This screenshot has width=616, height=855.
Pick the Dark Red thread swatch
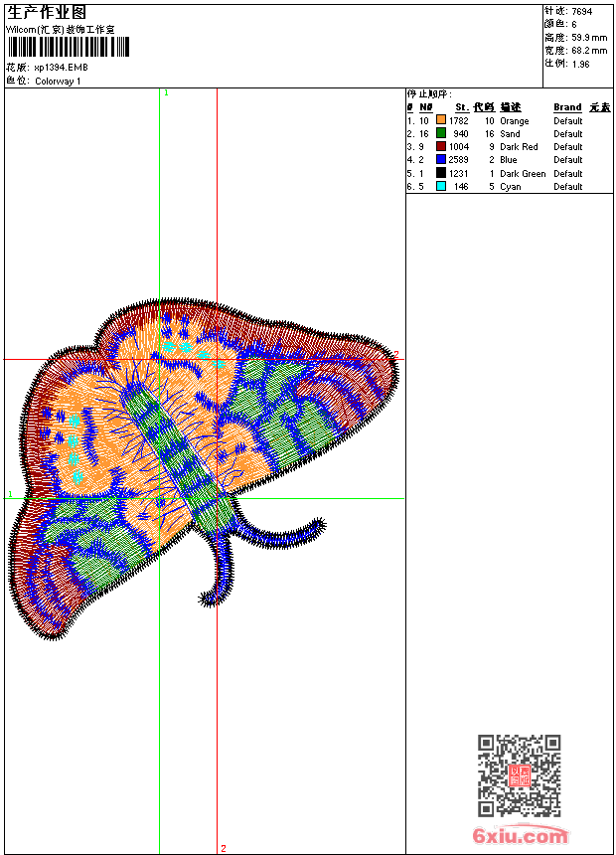click(x=441, y=146)
